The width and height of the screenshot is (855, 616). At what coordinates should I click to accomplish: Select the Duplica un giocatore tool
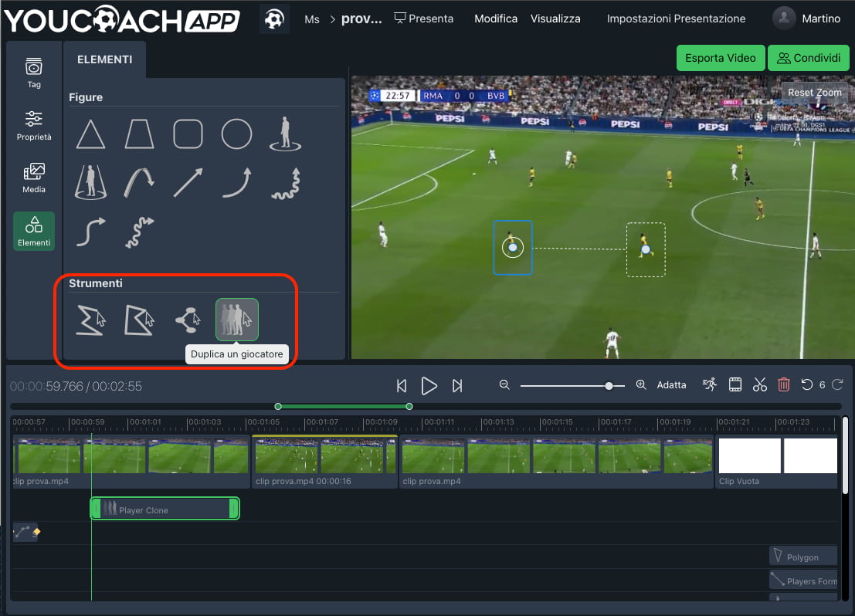pos(236,319)
